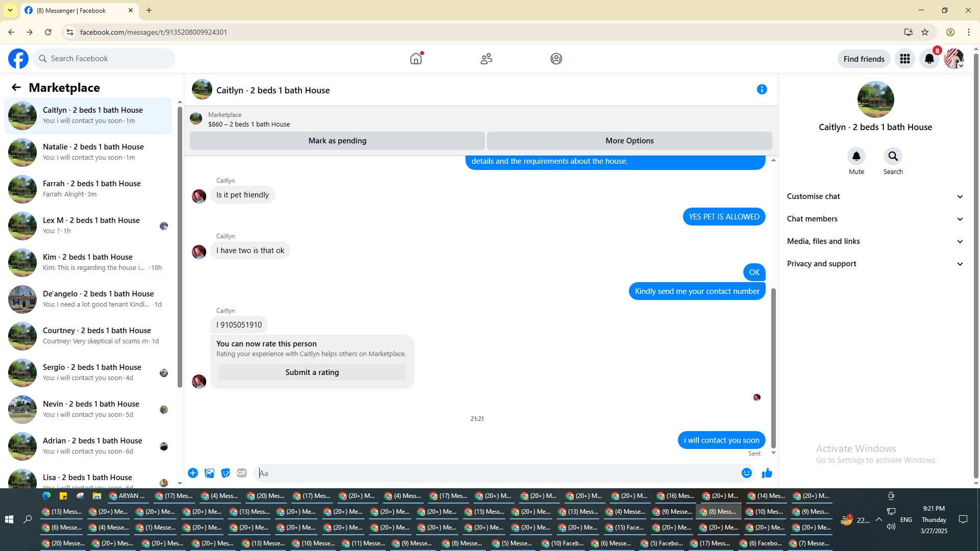Click the Chrome profile icon
Image resolution: width=980 pixels, height=551 pixels.
click(950, 32)
